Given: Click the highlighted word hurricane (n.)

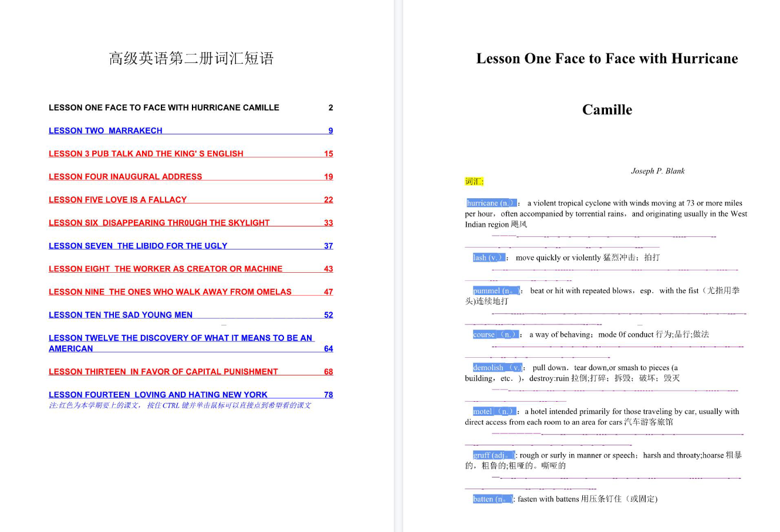Looking at the screenshot, I should click(491, 203).
